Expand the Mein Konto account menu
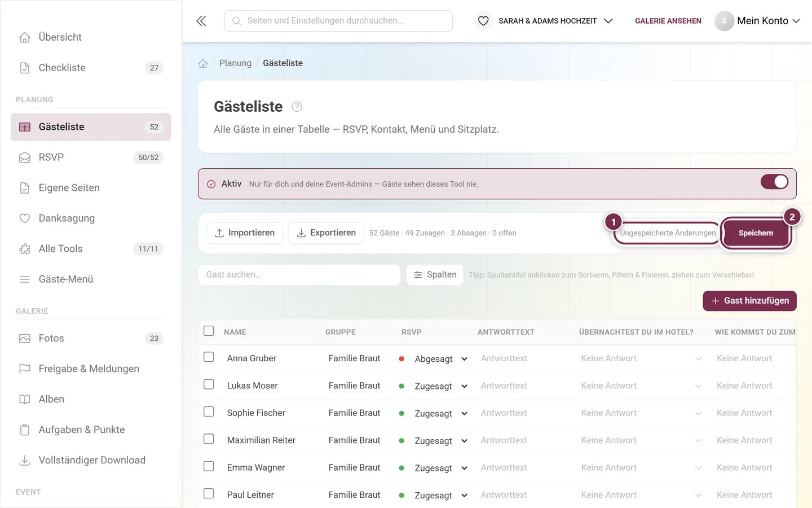The height and width of the screenshot is (508, 812). (757, 21)
